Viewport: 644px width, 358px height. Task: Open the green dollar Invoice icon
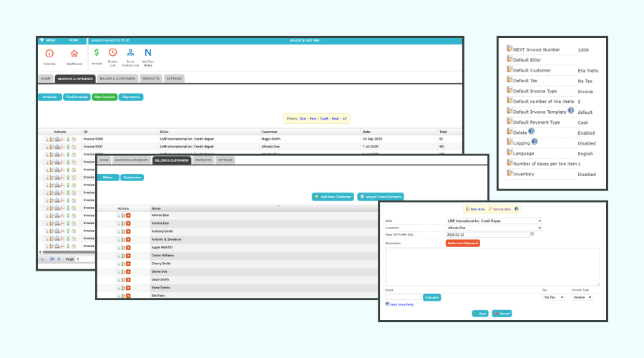pos(97,52)
